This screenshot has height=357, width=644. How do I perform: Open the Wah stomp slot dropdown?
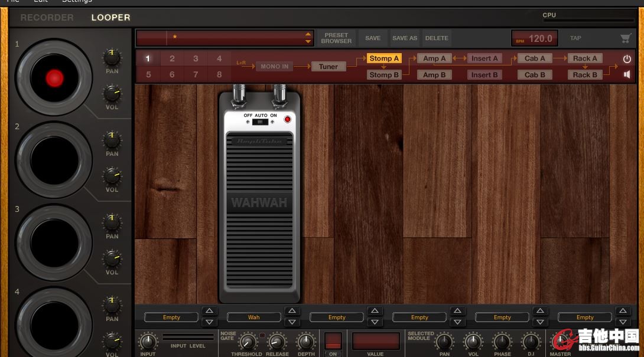coord(254,317)
